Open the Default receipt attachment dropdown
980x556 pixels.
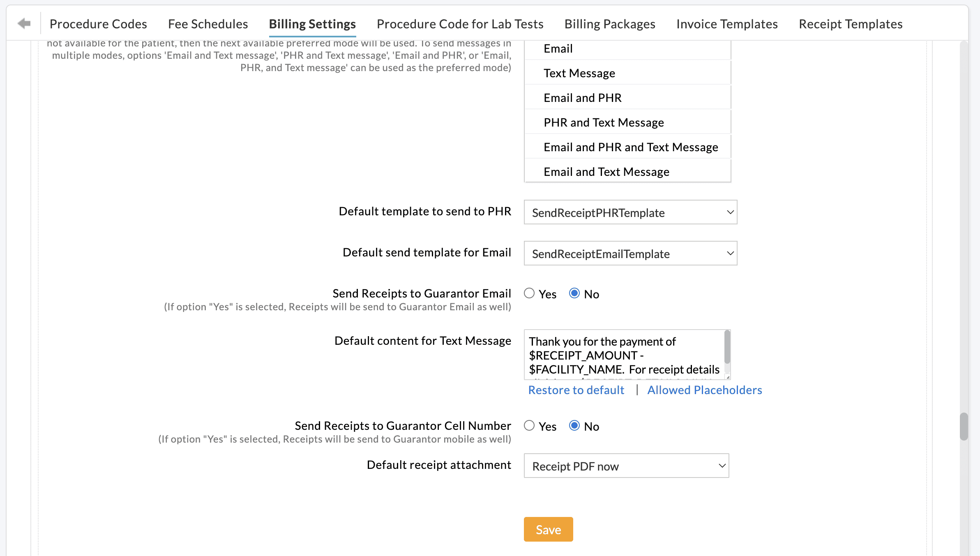pyautogui.click(x=625, y=466)
